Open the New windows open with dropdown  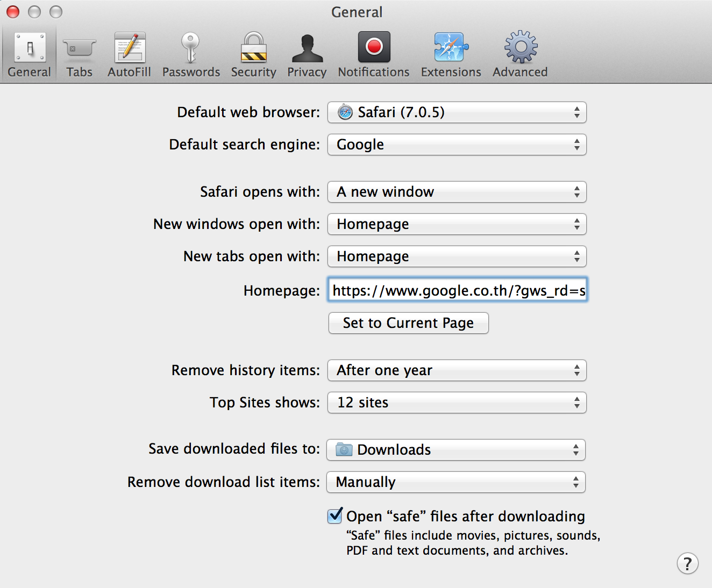[x=457, y=224]
